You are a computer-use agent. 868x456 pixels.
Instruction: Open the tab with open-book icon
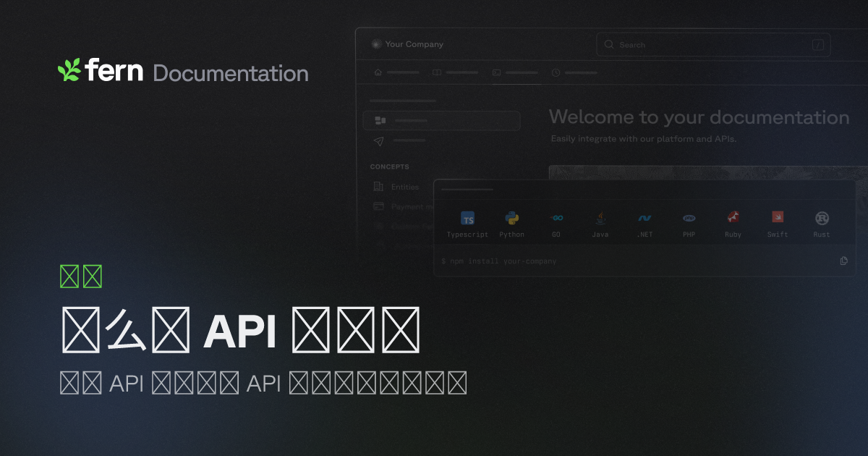click(456, 72)
